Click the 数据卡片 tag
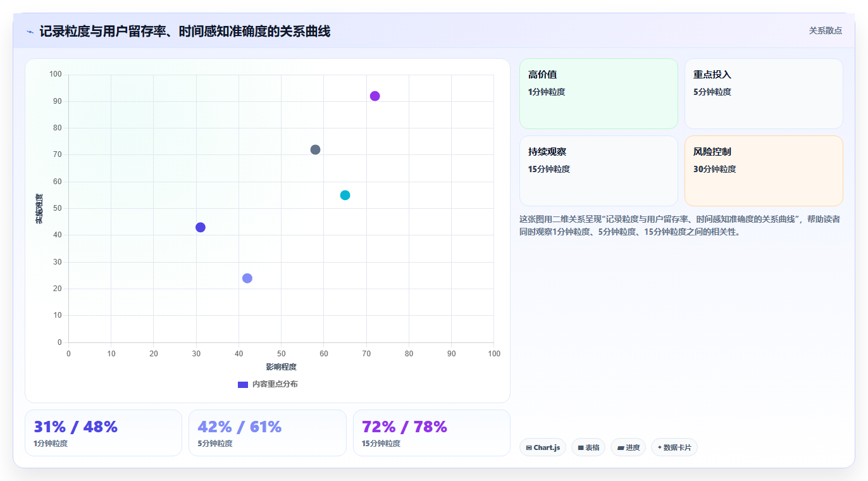The width and height of the screenshot is (868, 481). [674, 447]
